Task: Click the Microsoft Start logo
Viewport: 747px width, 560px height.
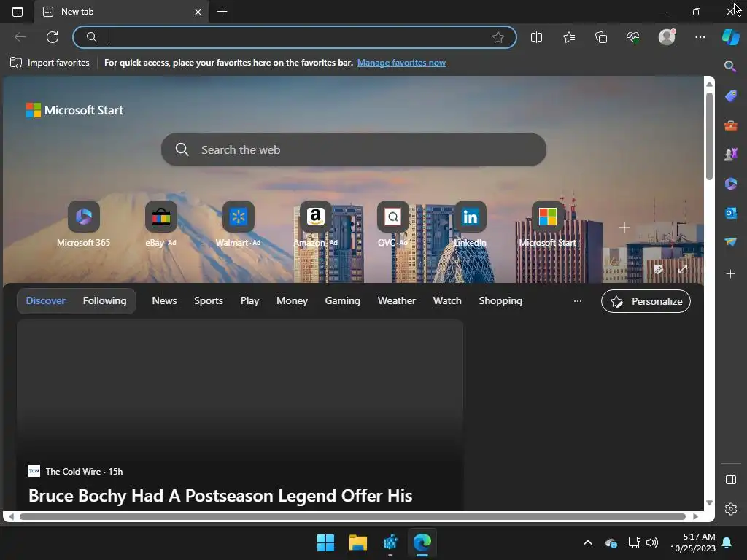Action: point(75,110)
